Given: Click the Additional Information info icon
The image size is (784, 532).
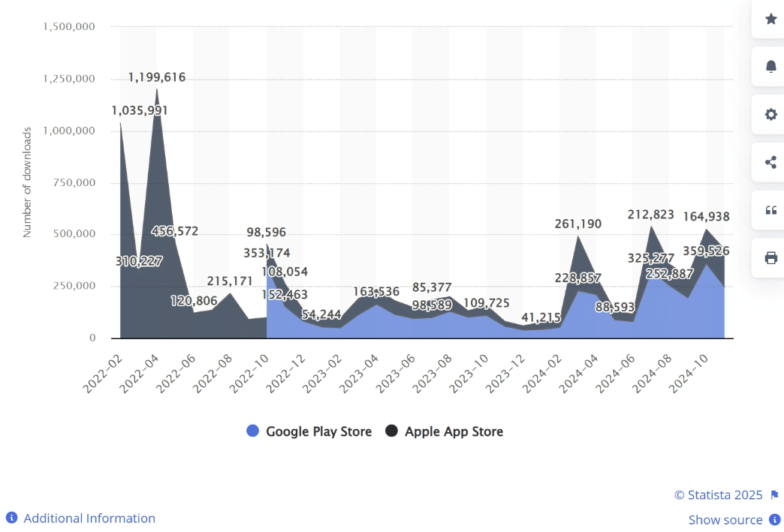Looking at the screenshot, I should (x=12, y=518).
